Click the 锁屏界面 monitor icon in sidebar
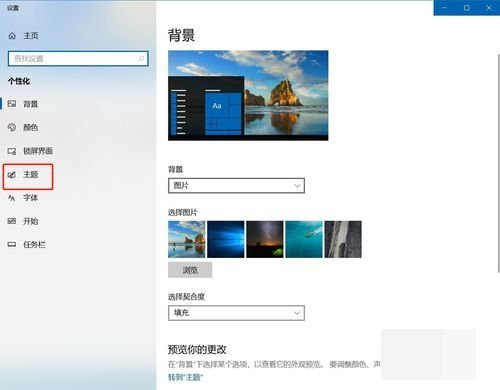This screenshot has height=390, width=500. 12,151
